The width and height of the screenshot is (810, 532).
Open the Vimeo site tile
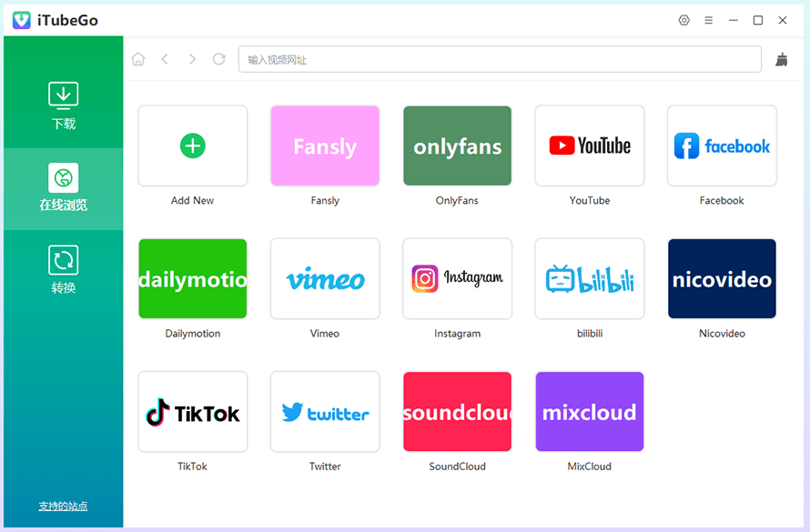[x=325, y=278]
